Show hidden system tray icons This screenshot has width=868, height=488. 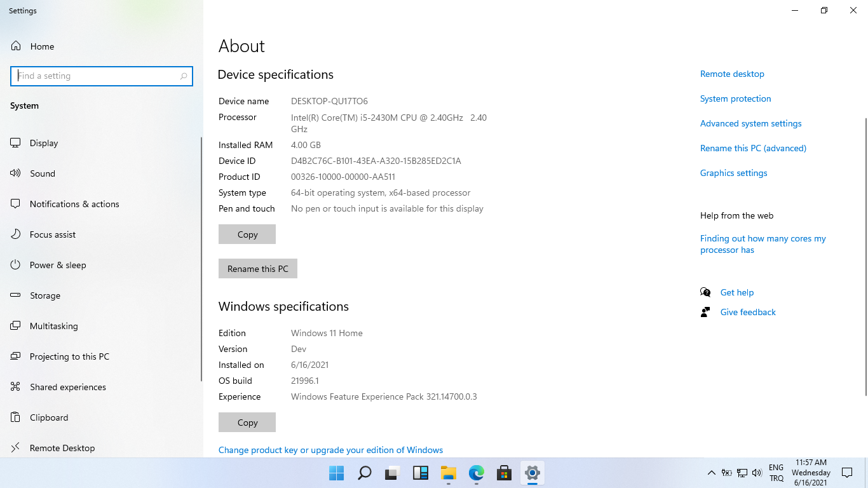point(712,473)
